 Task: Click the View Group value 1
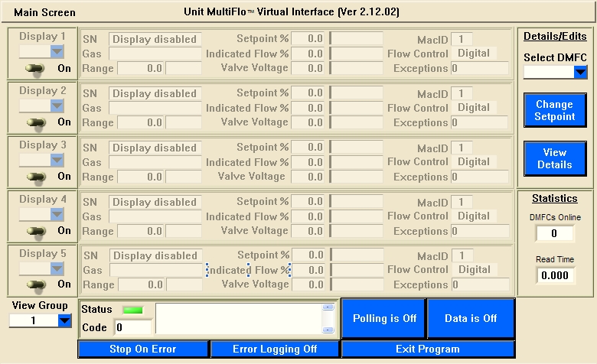pos(34,320)
